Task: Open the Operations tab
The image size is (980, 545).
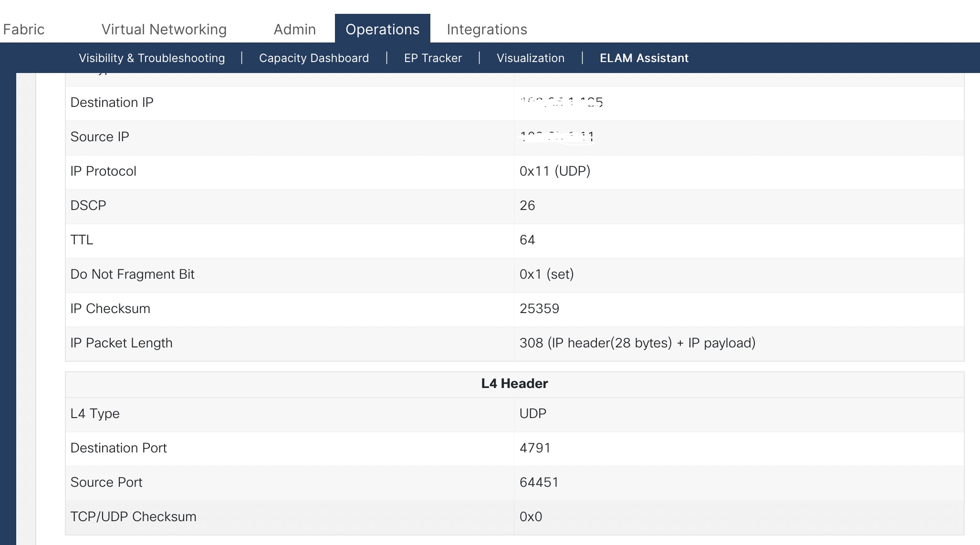Action: pos(382,29)
